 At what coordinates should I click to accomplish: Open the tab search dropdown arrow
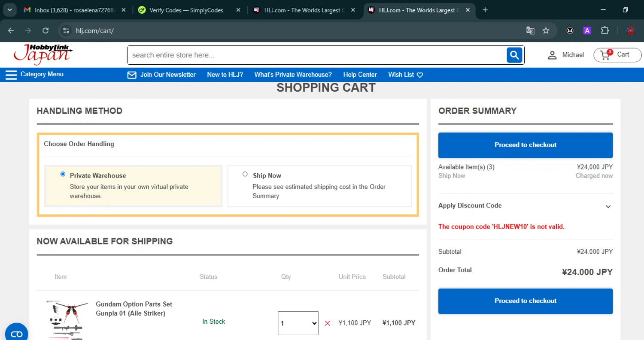tap(9, 10)
